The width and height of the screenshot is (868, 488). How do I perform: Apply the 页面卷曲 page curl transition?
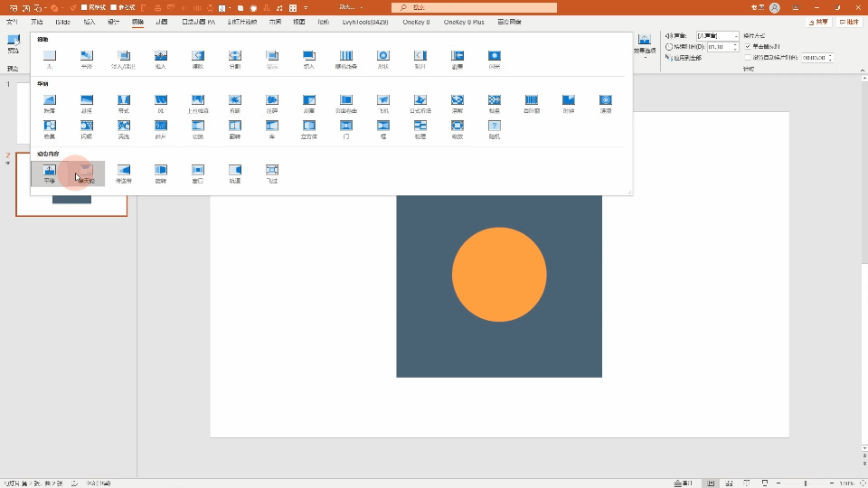[346, 103]
